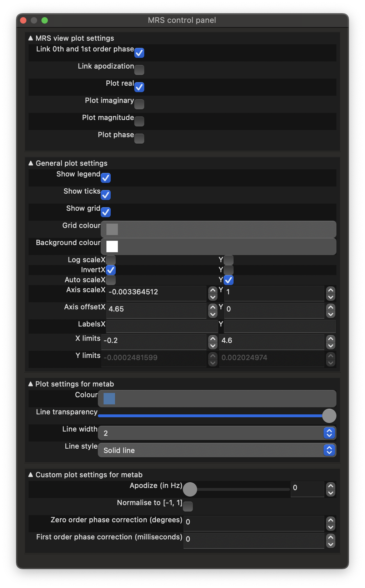The image size is (365, 588).
Task: Disable the Invert X axis checkbox
Action: tap(111, 270)
